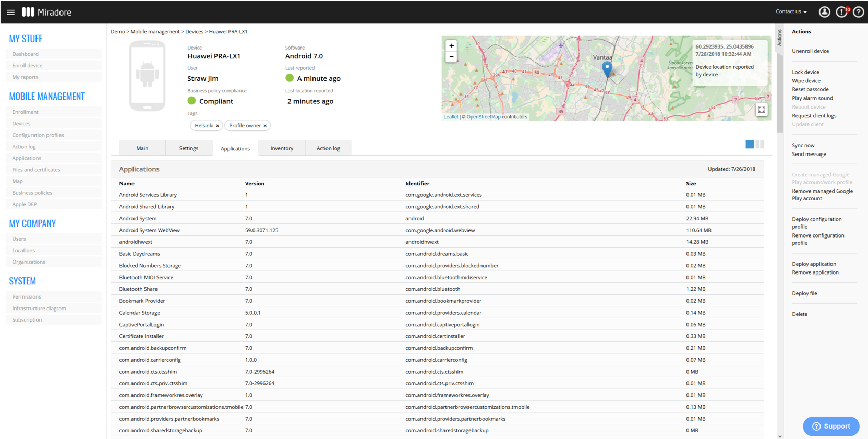Open the alert notifications icon
This screenshot has width=868, height=439.
pos(841,12)
